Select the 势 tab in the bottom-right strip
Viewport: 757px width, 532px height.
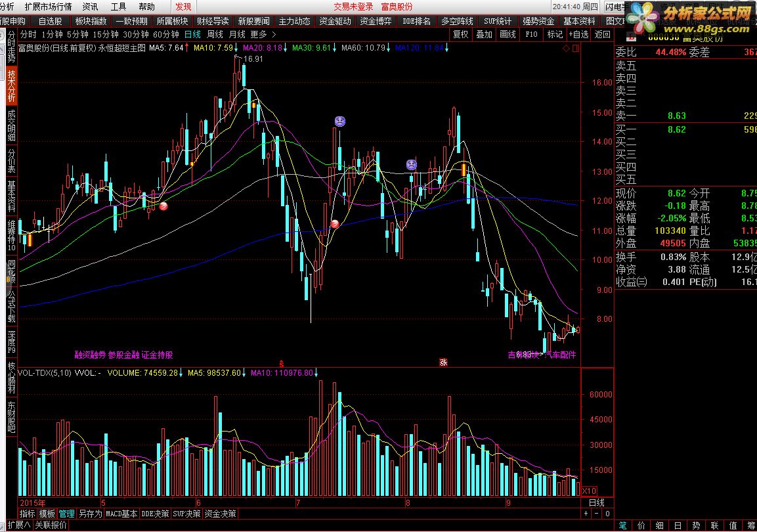coord(696,525)
